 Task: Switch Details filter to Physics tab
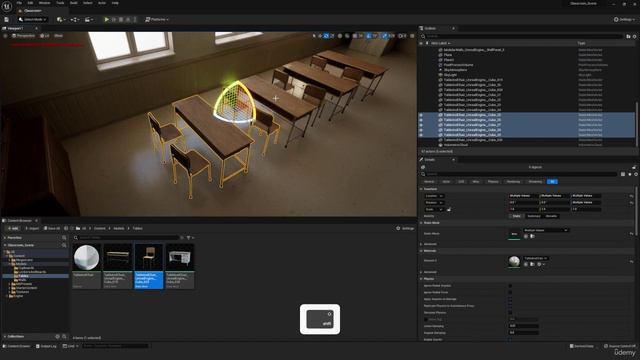click(x=493, y=182)
